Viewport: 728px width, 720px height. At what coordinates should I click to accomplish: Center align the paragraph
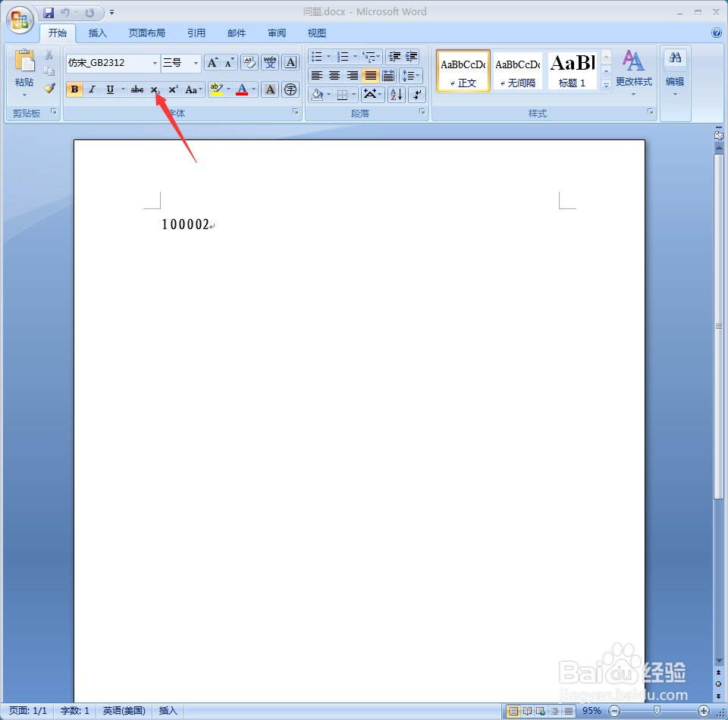334,75
